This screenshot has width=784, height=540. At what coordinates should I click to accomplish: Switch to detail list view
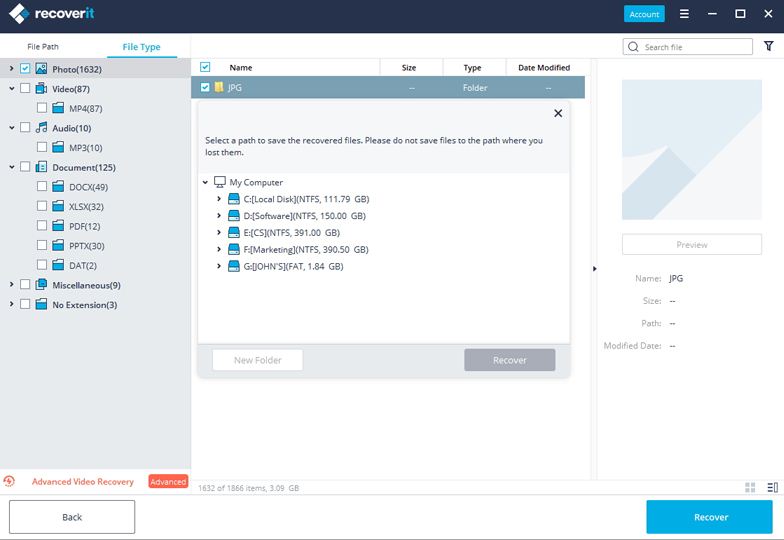(x=772, y=487)
